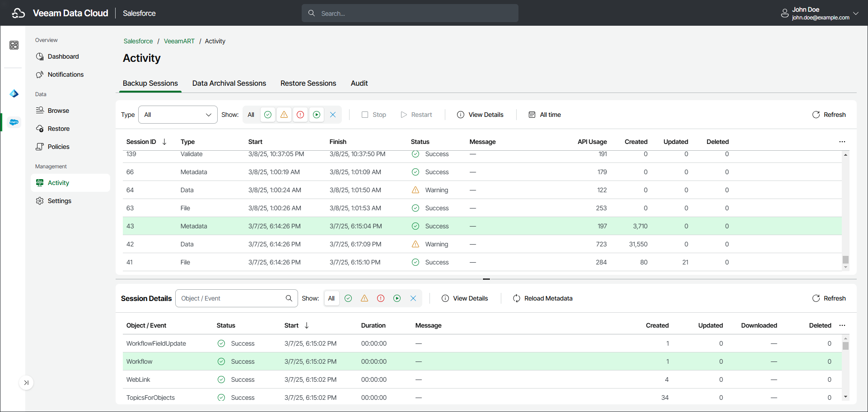Filter session details by warning icon

364,298
